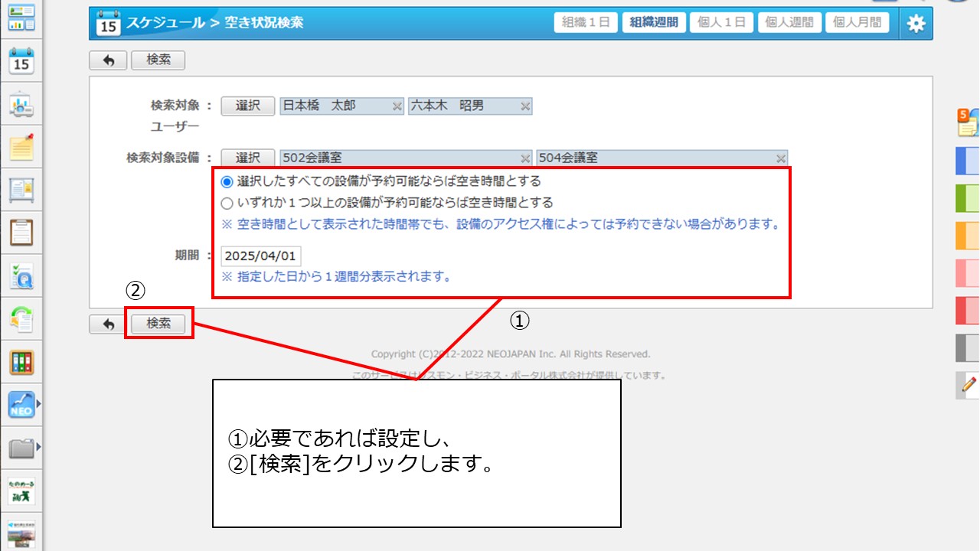The height and width of the screenshot is (551, 980).
Task: Open the bulletin board icon in the sidebar
Action: (21, 190)
